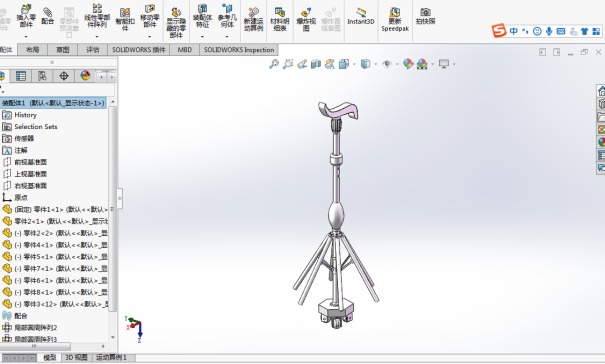Open the Display Style dropdown arrow
The width and height of the screenshot is (605, 364).
(x=375, y=64)
